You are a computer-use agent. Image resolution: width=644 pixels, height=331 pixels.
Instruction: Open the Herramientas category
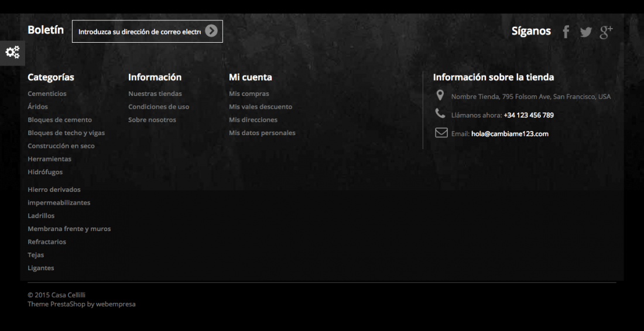click(49, 158)
